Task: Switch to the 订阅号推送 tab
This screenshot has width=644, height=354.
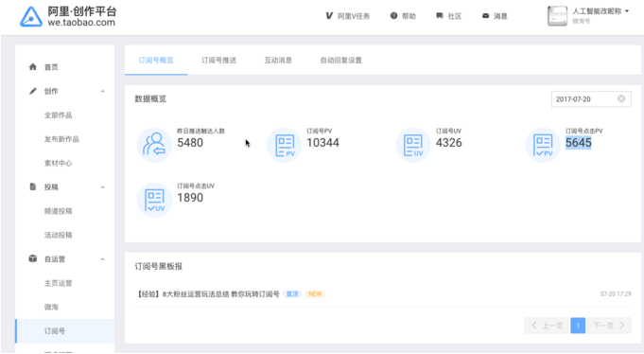Action: pyautogui.click(x=218, y=60)
